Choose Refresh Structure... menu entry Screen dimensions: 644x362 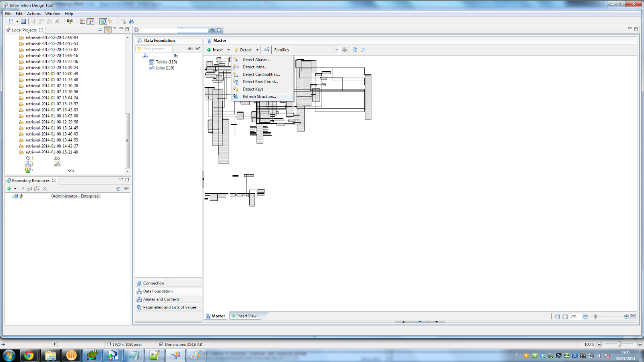point(262,97)
